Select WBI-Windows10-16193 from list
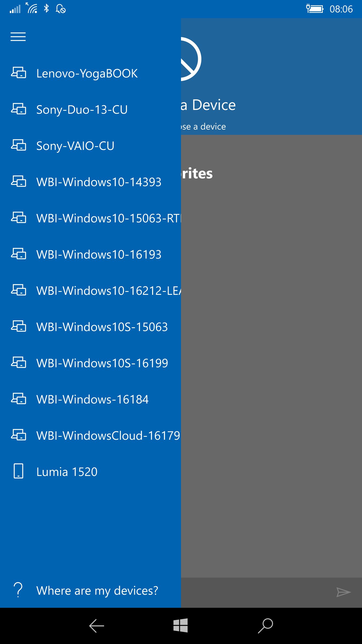This screenshot has width=362, height=644. pyautogui.click(x=90, y=254)
